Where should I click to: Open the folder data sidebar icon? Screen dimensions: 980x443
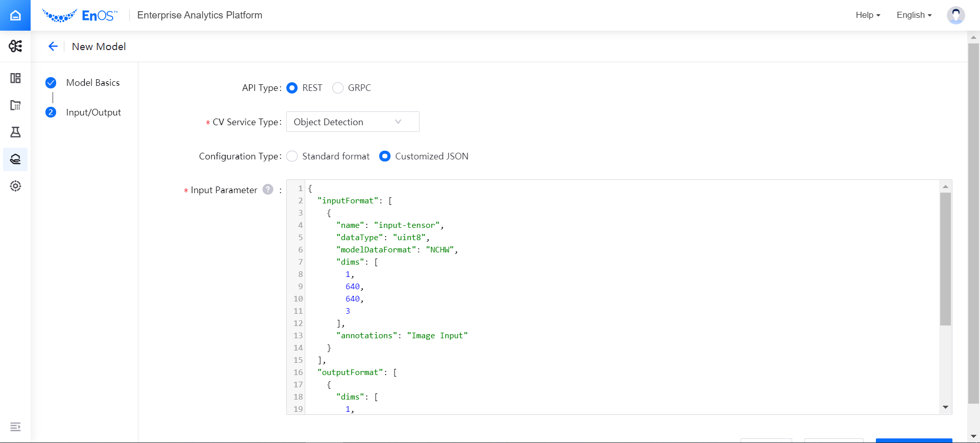tap(15, 105)
